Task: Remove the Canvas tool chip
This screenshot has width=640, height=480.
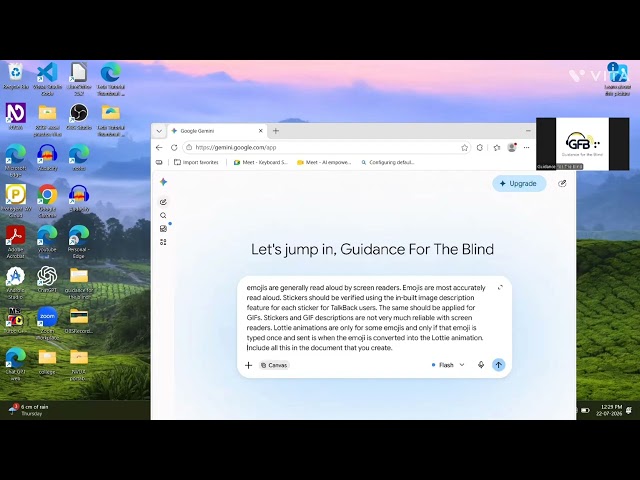Action: [274, 365]
